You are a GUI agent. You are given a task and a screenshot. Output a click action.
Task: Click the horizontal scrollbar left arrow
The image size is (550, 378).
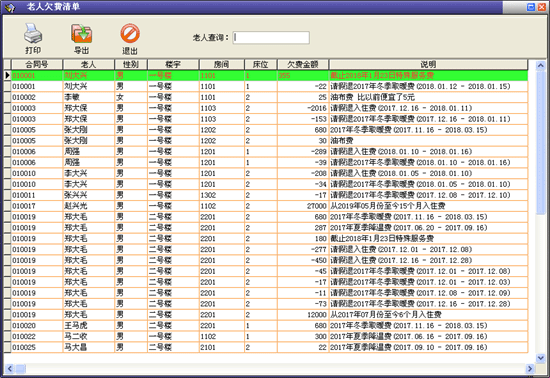[9, 369]
